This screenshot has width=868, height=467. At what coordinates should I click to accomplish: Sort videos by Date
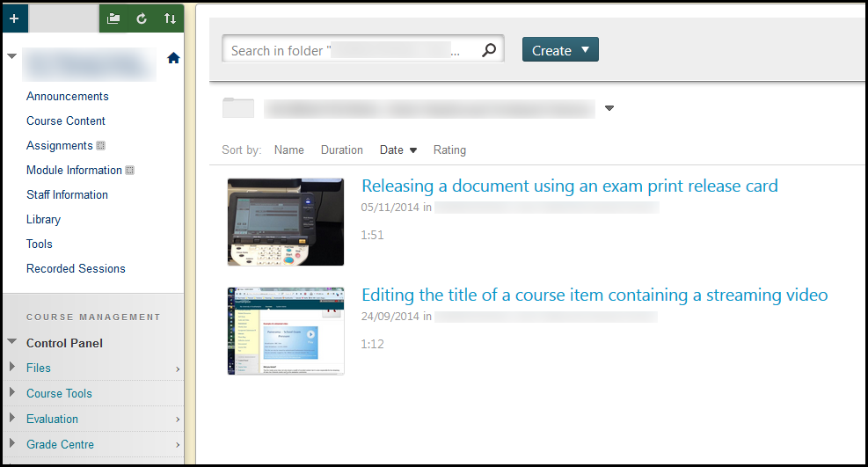point(398,150)
